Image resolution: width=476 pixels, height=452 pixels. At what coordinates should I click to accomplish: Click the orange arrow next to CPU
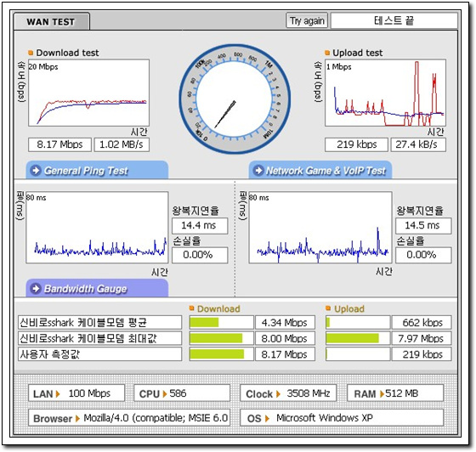165,394
